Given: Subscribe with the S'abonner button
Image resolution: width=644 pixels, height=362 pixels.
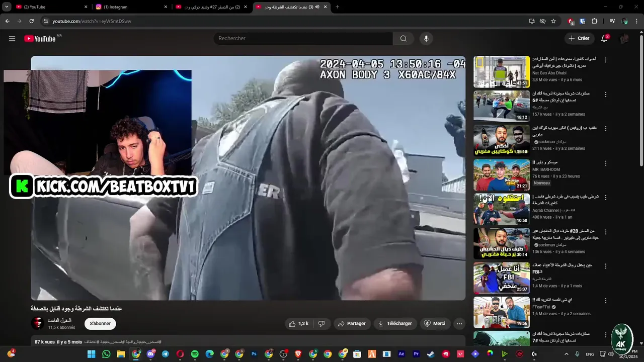Looking at the screenshot, I should point(100,324).
